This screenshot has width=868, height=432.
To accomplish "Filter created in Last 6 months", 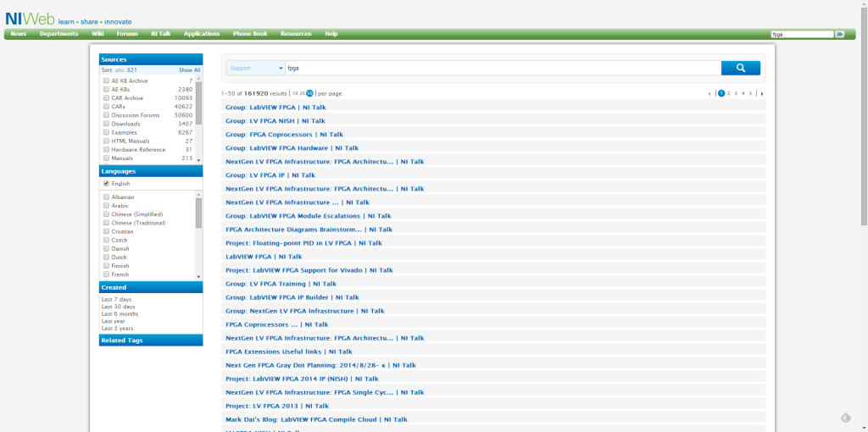I will tap(120, 313).
